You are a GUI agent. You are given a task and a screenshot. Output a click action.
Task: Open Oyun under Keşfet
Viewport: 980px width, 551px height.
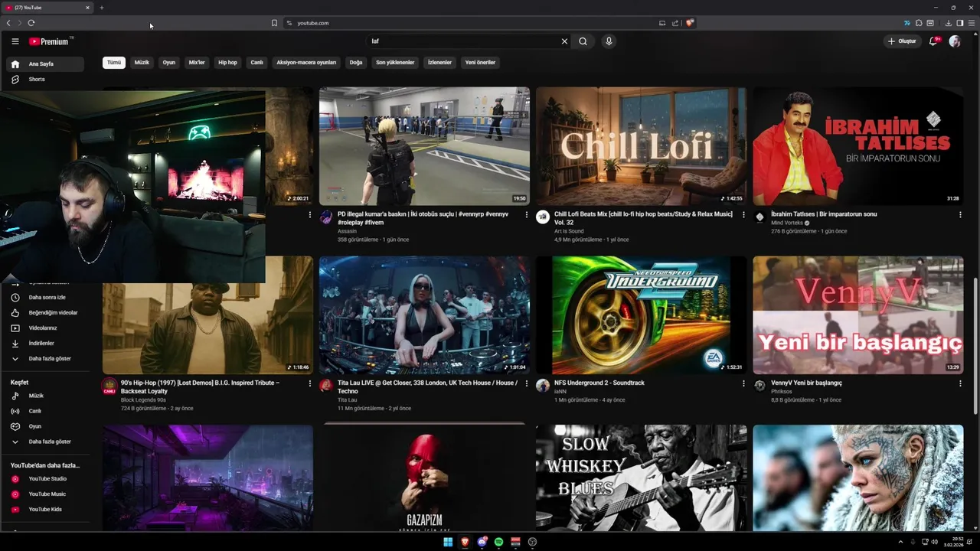click(x=45, y=426)
